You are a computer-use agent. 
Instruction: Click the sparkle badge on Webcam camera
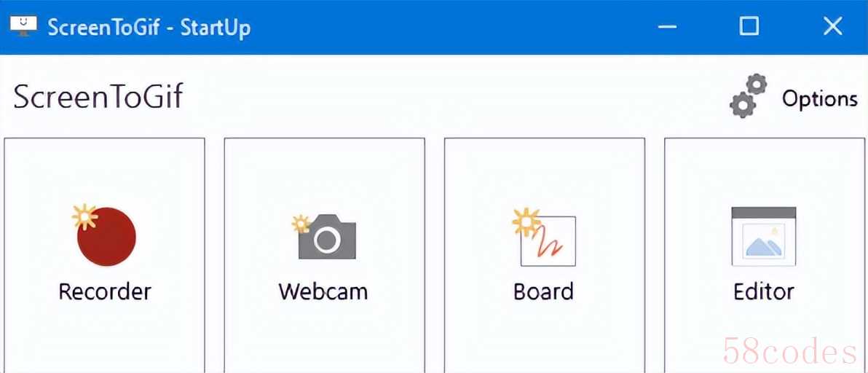pos(301,224)
